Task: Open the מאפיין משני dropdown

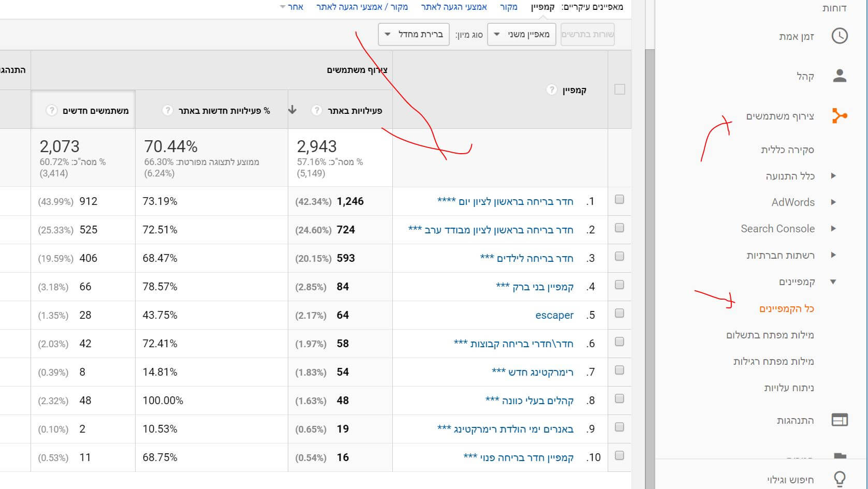Action: tap(522, 34)
